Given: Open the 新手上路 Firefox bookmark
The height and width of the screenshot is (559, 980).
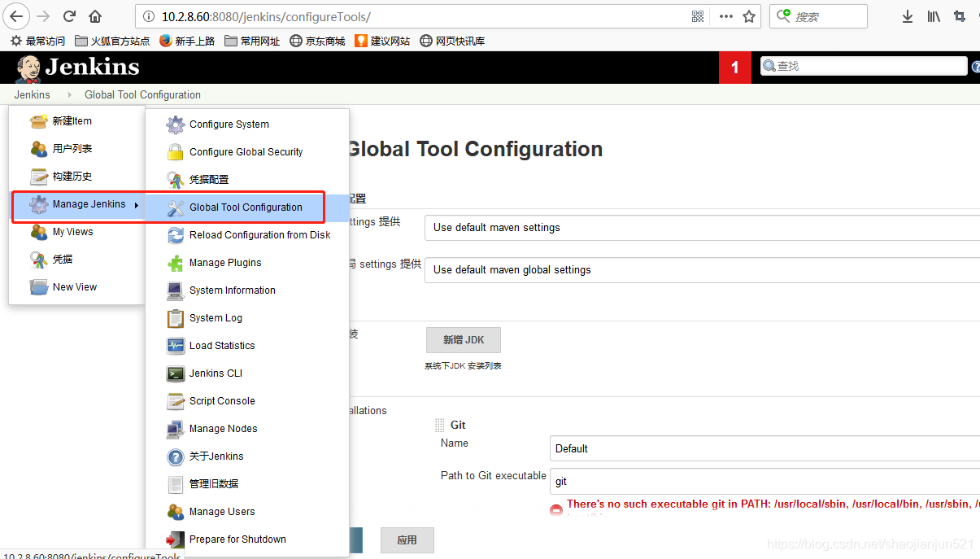Looking at the screenshot, I should (187, 41).
